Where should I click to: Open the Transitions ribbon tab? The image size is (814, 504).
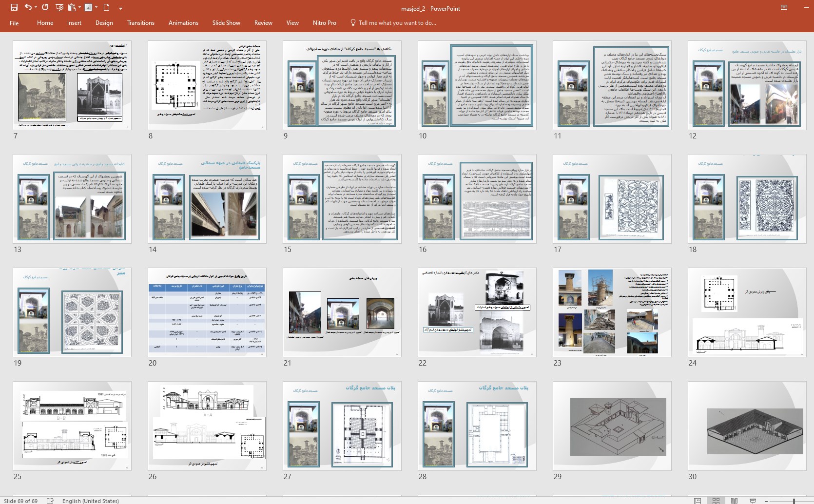point(141,23)
